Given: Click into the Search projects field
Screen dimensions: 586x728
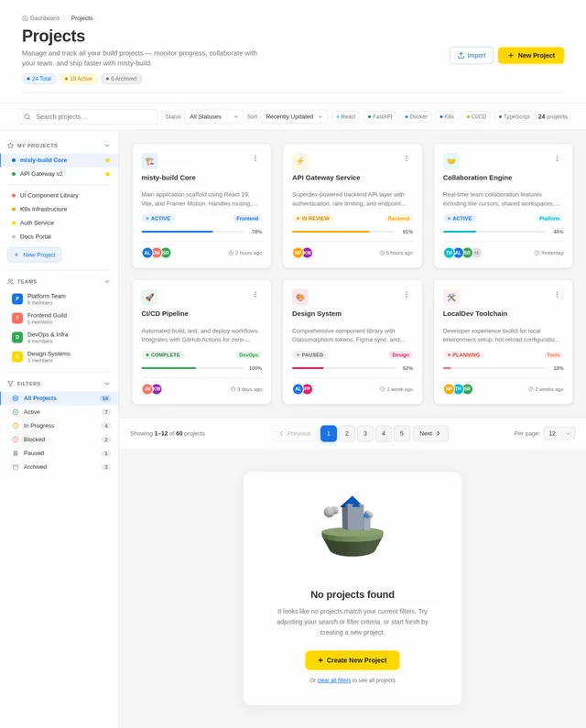Looking at the screenshot, I should tap(88, 116).
